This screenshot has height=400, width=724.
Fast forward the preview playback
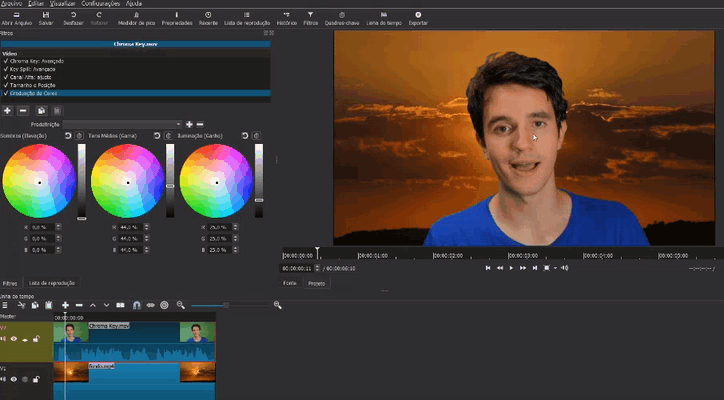coord(523,268)
